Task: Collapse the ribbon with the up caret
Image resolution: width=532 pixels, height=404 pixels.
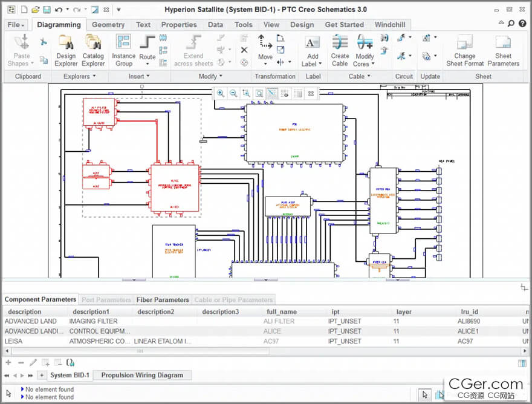Action: [x=501, y=23]
